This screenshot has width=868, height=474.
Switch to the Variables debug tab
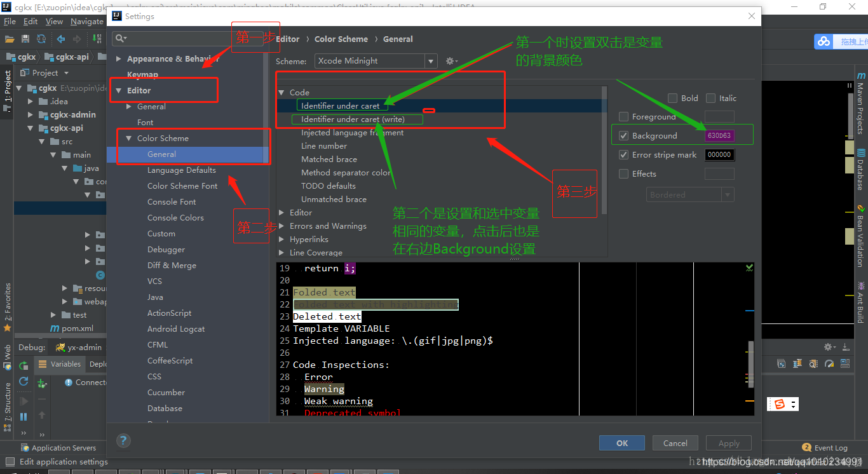click(60, 364)
